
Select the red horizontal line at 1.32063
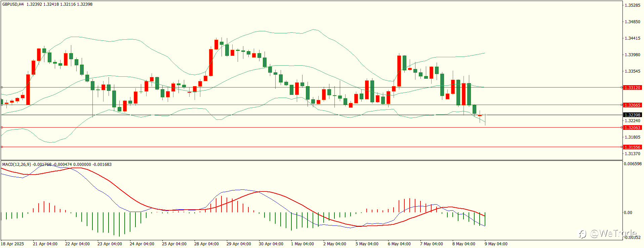click(x=312, y=128)
